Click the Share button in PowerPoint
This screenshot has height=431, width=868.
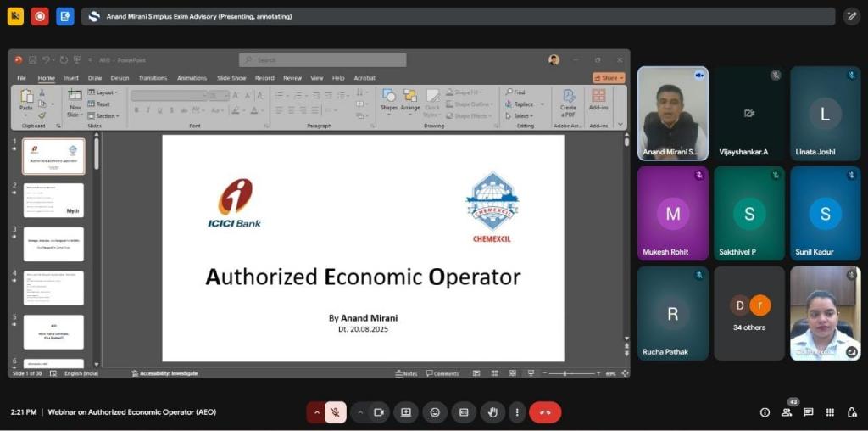(609, 78)
